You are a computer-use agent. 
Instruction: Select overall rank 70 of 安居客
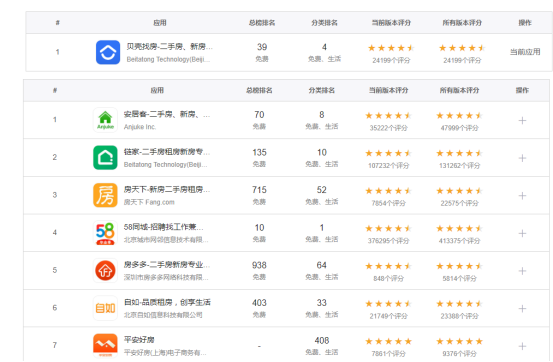[x=259, y=115]
